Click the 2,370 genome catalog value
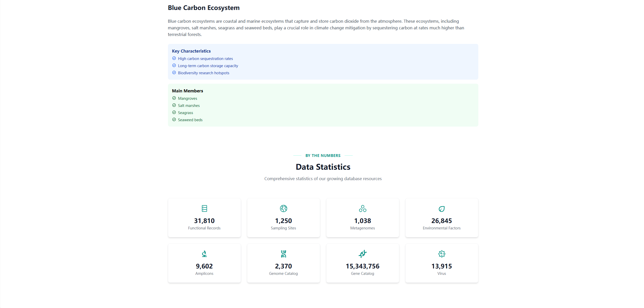Viewport: 644px width, 308px height. (x=283, y=266)
